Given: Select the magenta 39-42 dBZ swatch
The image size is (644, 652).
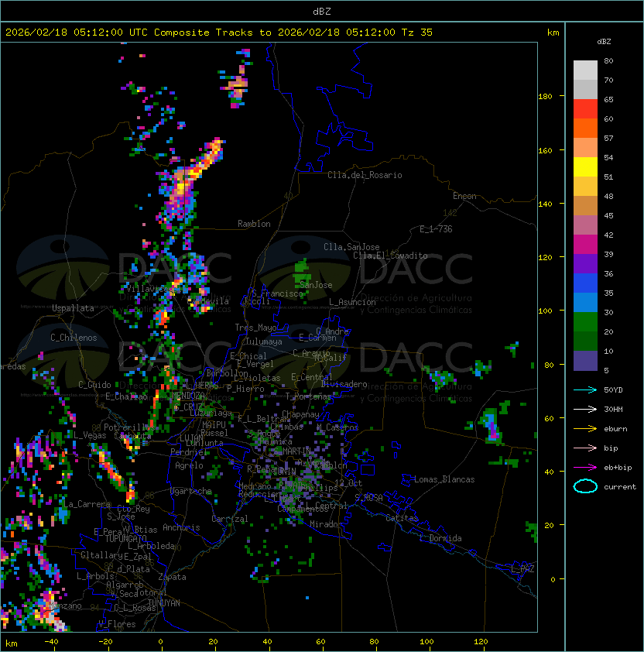Looking at the screenshot, I should pos(585,245).
